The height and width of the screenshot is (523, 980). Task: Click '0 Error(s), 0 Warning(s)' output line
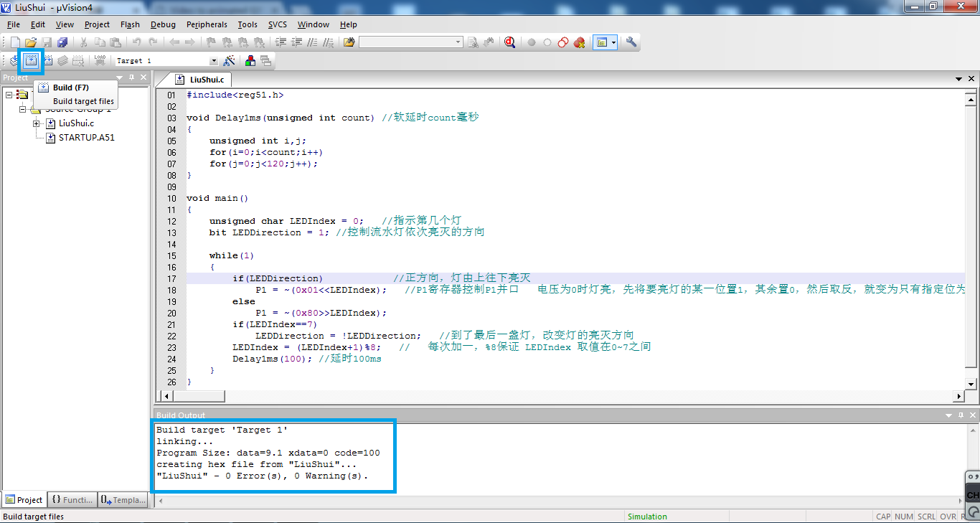click(263, 476)
